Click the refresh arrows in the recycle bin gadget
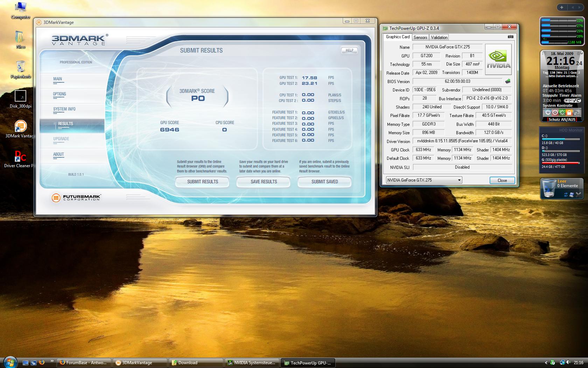Screen dimensions: 588x368 click(x=566, y=194)
